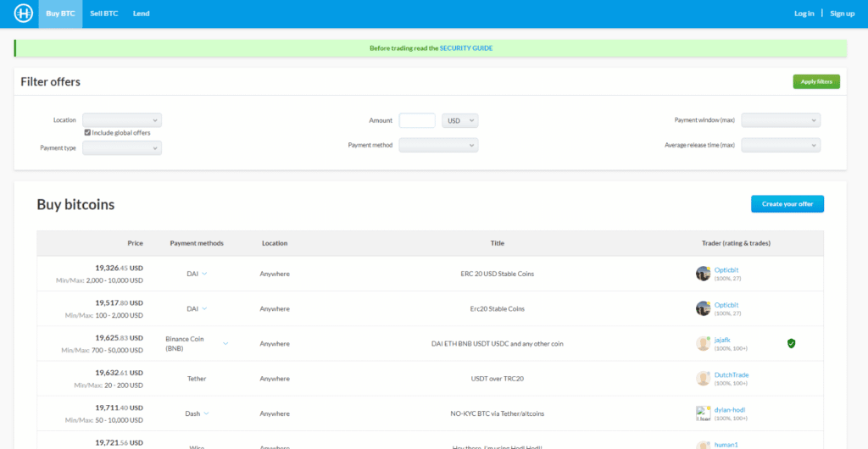Viewport: 868px width, 449px height.
Task: Click the Price column header
Action: [135, 243]
